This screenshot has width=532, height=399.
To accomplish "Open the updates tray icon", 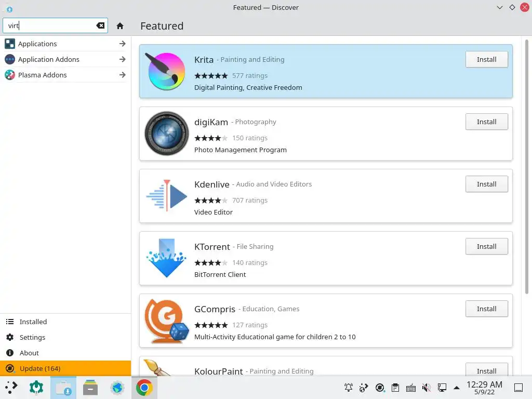I will pos(380,388).
